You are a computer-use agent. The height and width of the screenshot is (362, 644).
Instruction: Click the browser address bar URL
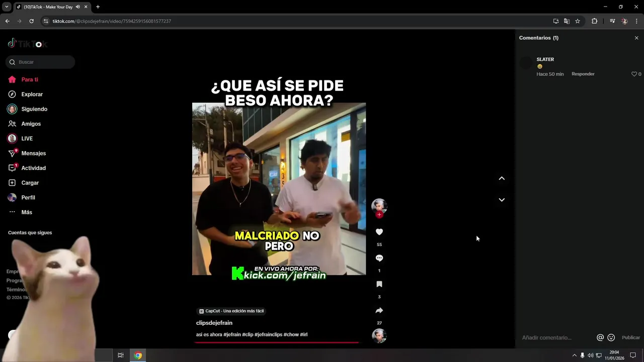tap(112, 21)
